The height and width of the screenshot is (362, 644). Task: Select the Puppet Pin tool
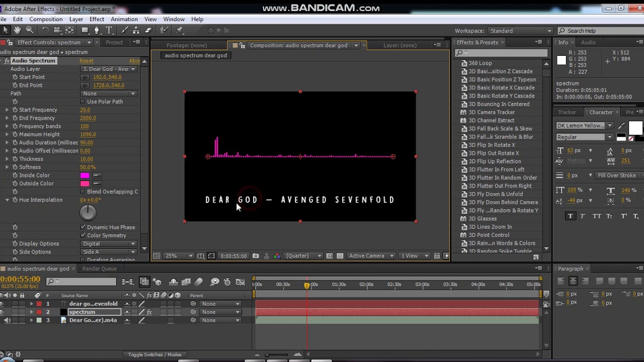(180, 31)
